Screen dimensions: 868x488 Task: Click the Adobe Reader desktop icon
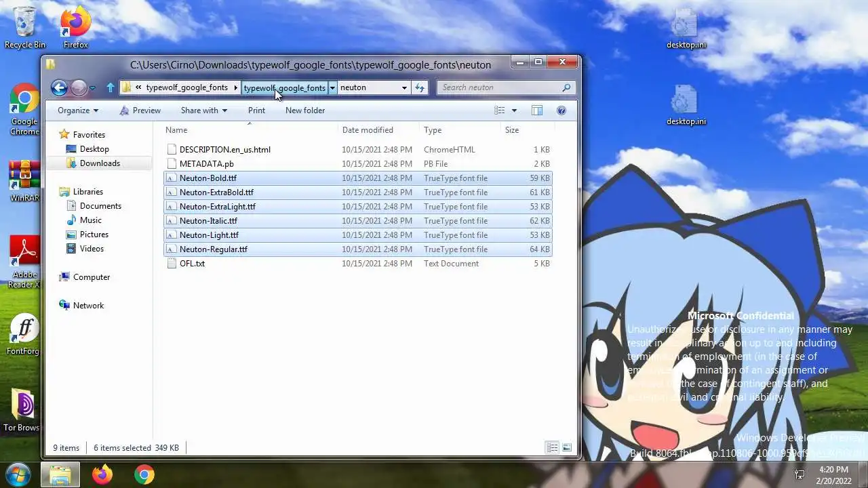24,262
